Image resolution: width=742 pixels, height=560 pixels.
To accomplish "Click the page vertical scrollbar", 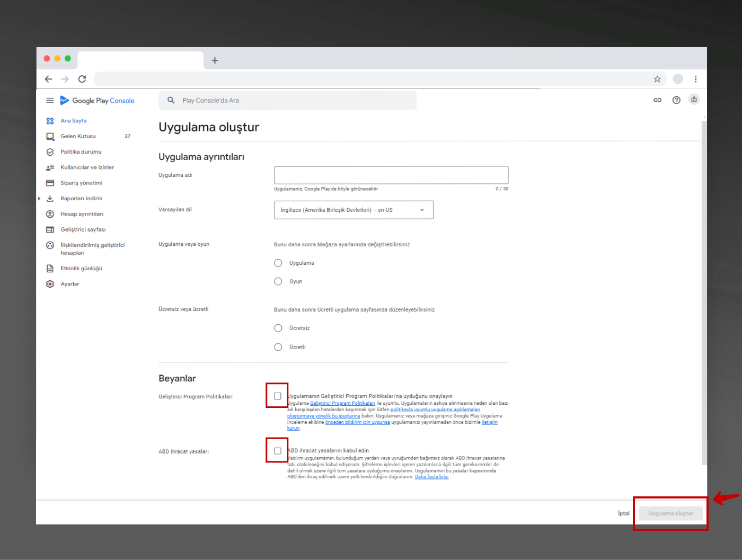I will point(704,293).
